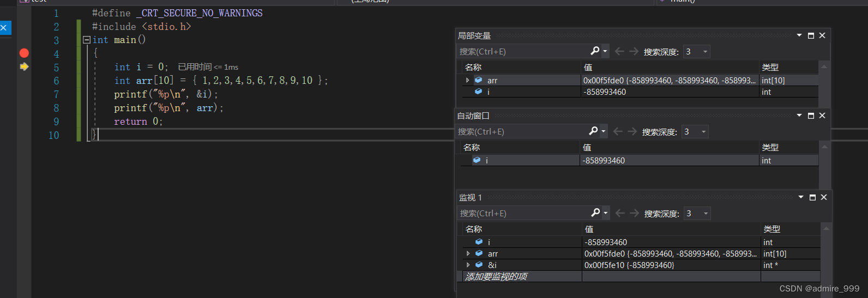This screenshot has width=868, height=298.
Task: Click the variable cube icon of &i in Watch 1
Action: (x=479, y=265)
